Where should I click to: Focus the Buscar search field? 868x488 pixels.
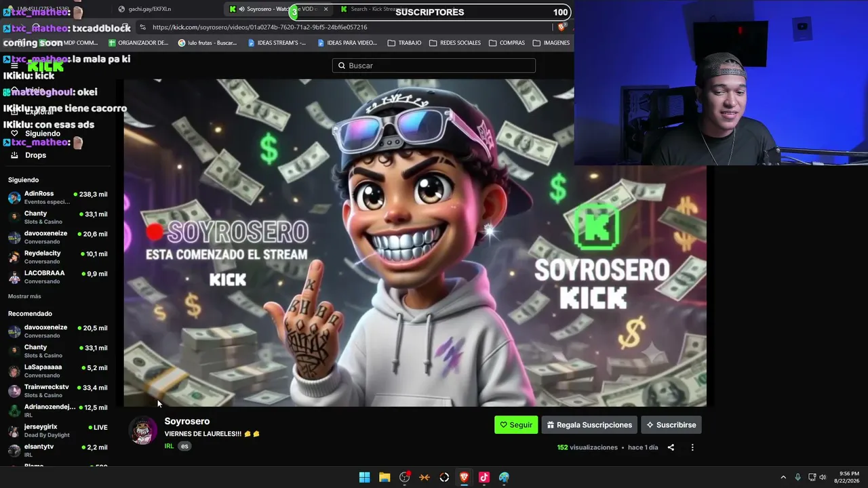(434, 66)
